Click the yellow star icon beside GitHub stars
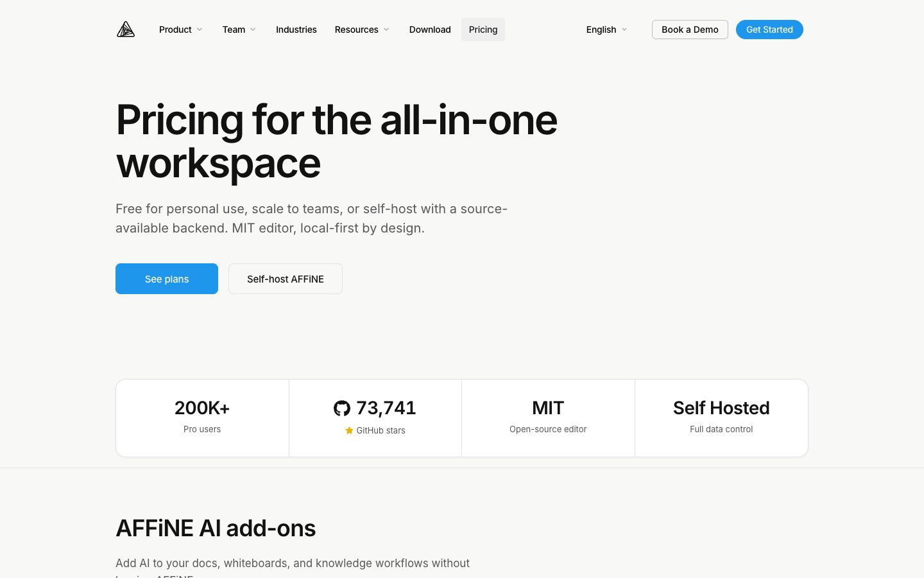This screenshot has height=578, width=924. (x=349, y=430)
